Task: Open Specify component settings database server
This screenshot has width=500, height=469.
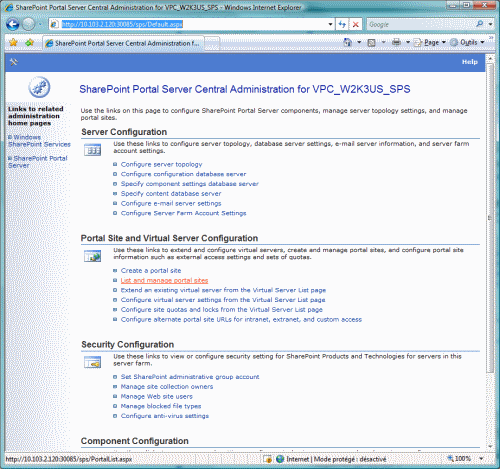Action: (189, 184)
